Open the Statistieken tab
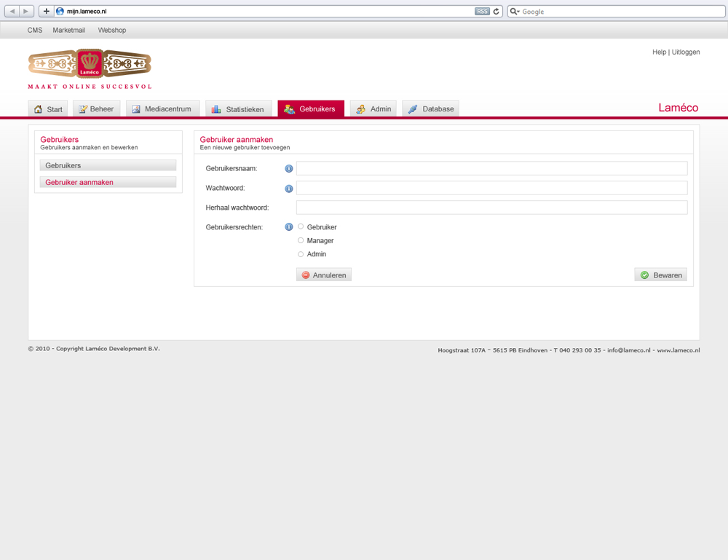Viewport: 728px width, 560px height. [x=239, y=109]
